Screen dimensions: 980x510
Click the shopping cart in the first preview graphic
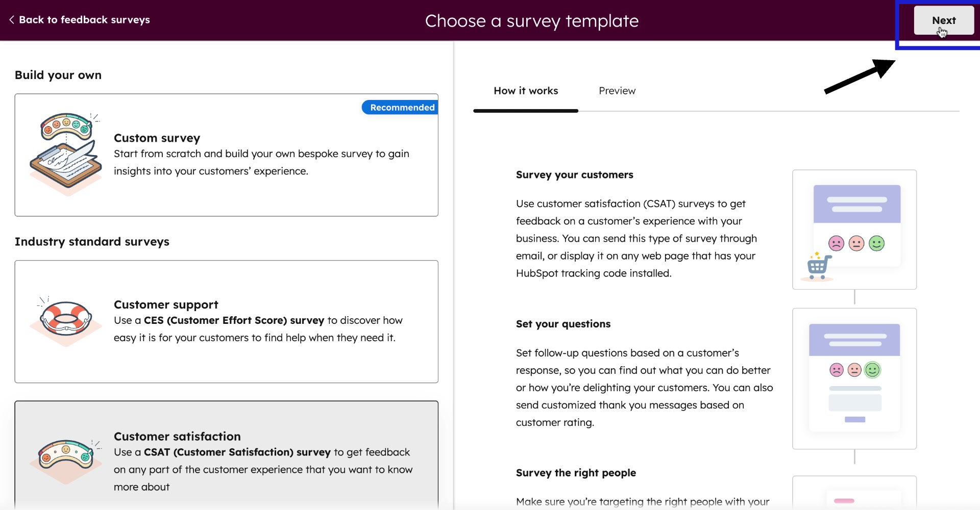pos(818,265)
